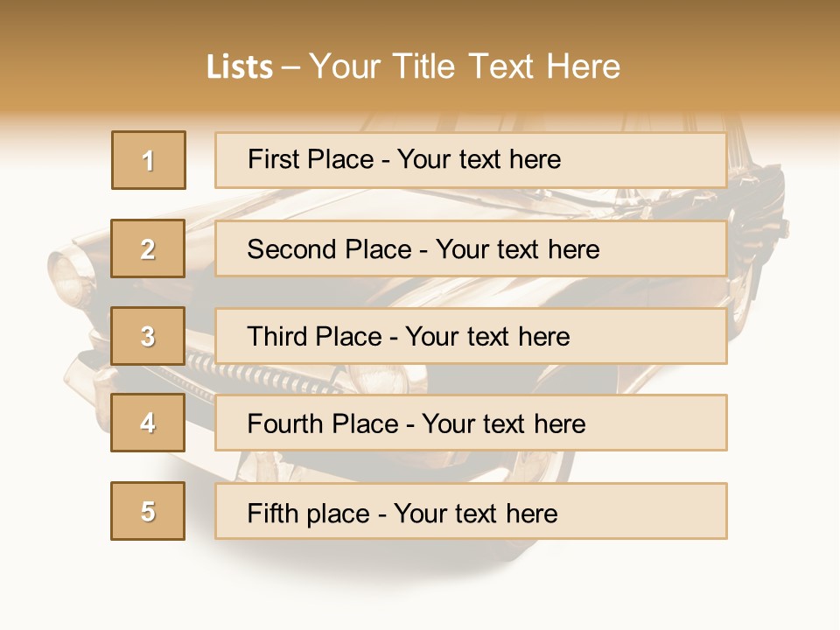The width and height of the screenshot is (840, 630).
Task: Click the "Second Place" text box
Action: coord(471,248)
